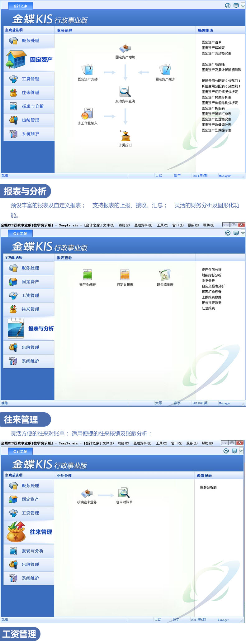Open 帮助(H) menu in the 账龄分析表 window
The width and height of the screenshot is (246, 644).
208,443
